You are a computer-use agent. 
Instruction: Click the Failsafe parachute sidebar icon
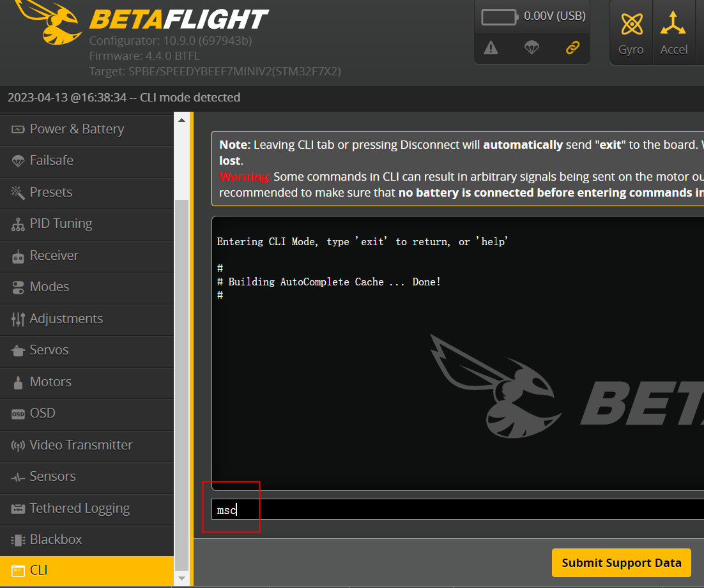click(18, 161)
